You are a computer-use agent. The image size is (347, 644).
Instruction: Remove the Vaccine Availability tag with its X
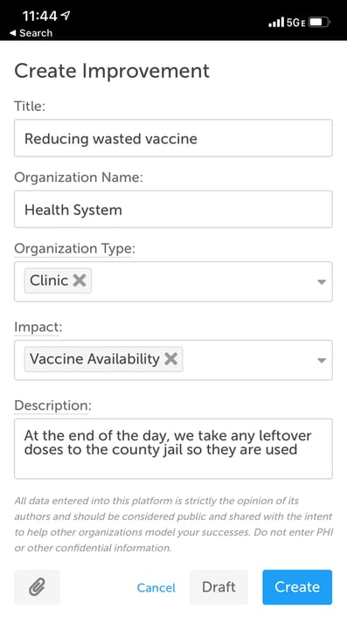coord(170,359)
